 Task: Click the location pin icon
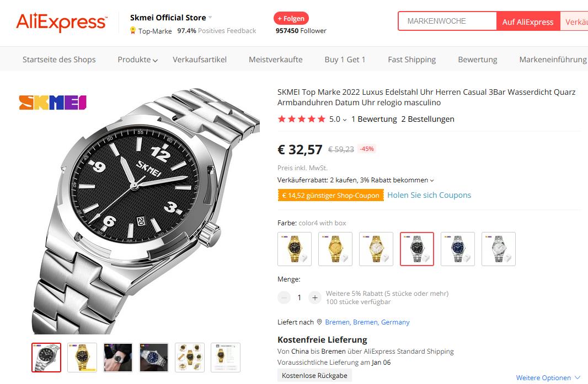(x=319, y=322)
